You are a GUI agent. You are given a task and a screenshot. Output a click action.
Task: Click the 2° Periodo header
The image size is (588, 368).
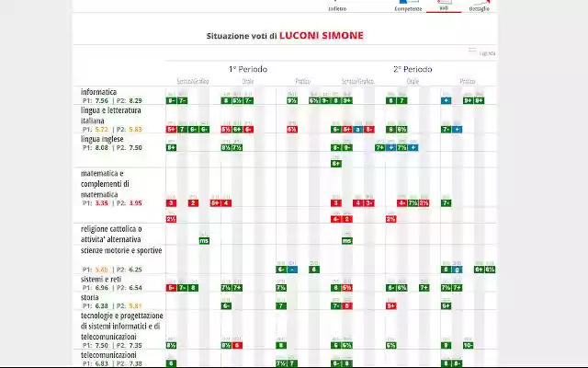click(x=413, y=69)
